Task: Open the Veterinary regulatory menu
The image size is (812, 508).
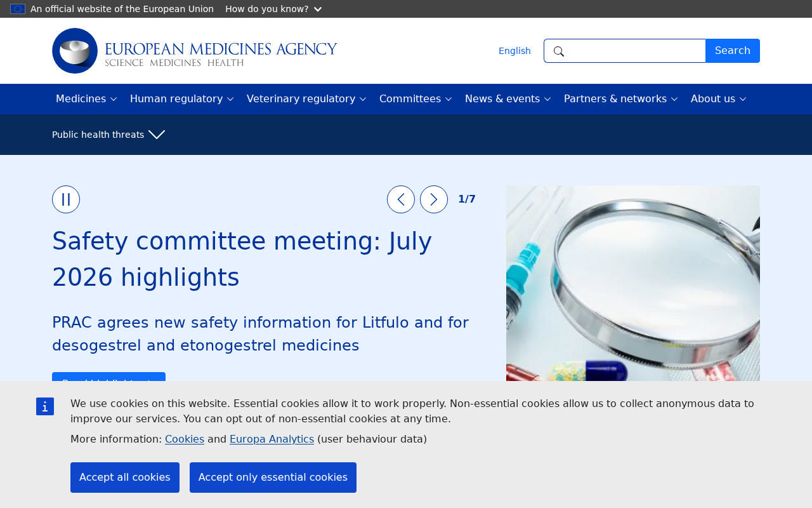Action: point(306,99)
